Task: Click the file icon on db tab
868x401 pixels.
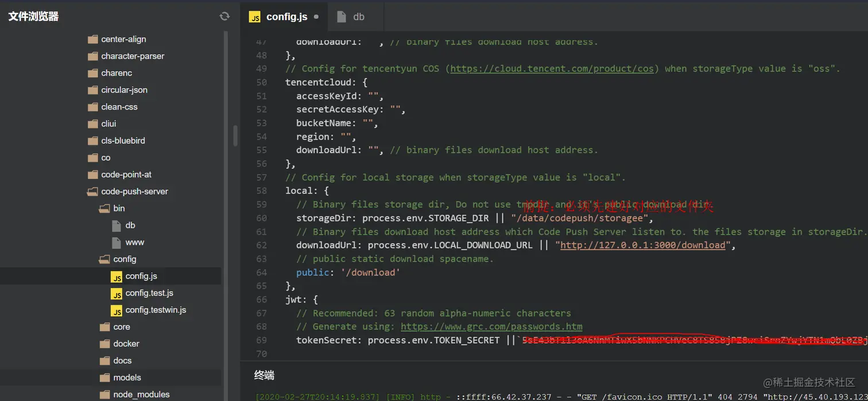Action: point(342,17)
